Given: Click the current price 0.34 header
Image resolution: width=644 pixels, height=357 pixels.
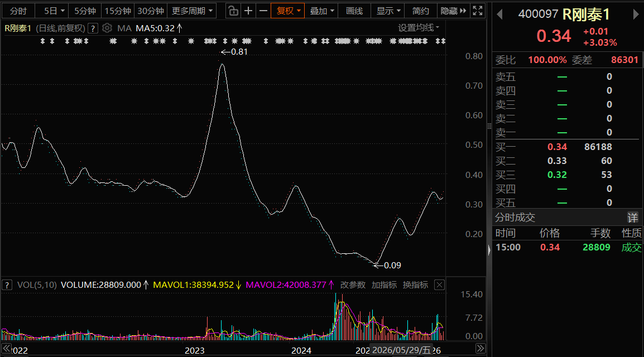Looking at the screenshot, I should pos(554,36).
